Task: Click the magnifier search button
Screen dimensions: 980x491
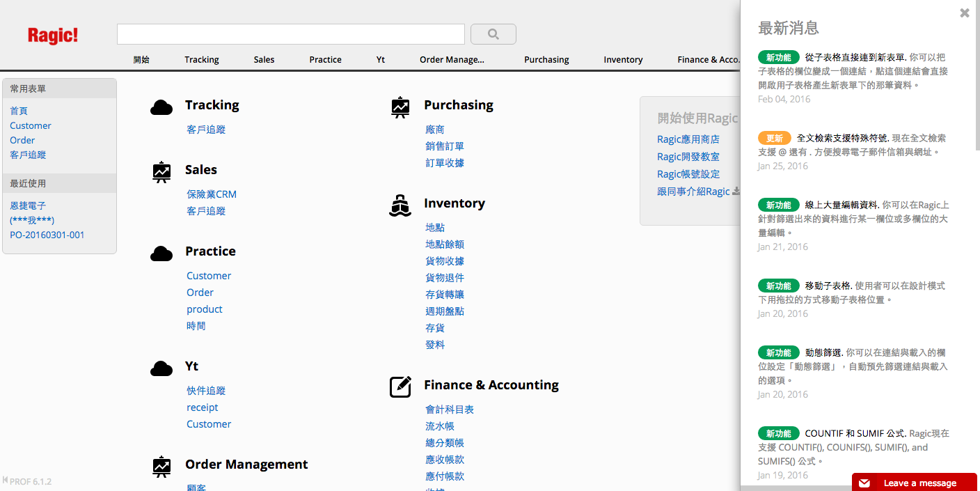Action: [493, 34]
